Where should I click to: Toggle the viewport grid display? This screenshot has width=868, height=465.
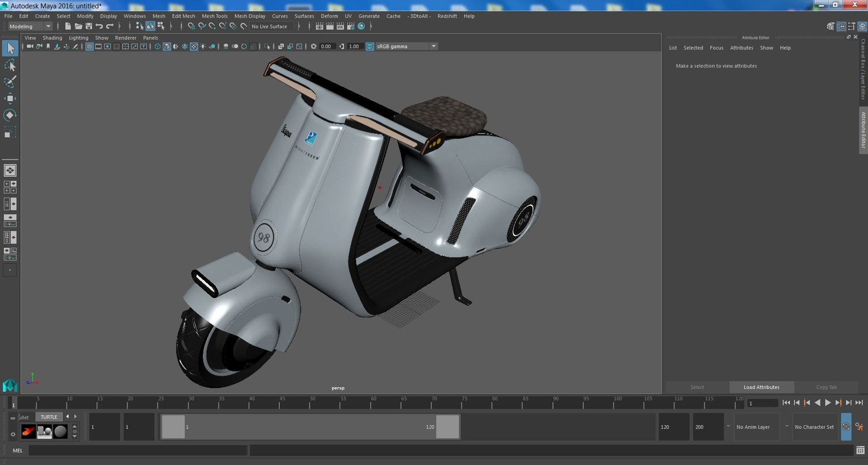click(x=89, y=46)
